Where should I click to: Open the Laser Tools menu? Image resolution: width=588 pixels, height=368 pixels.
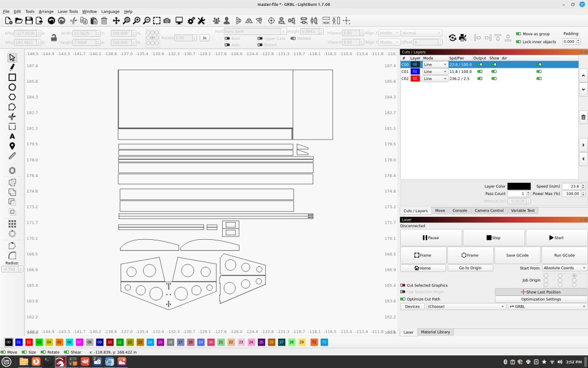(68, 11)
